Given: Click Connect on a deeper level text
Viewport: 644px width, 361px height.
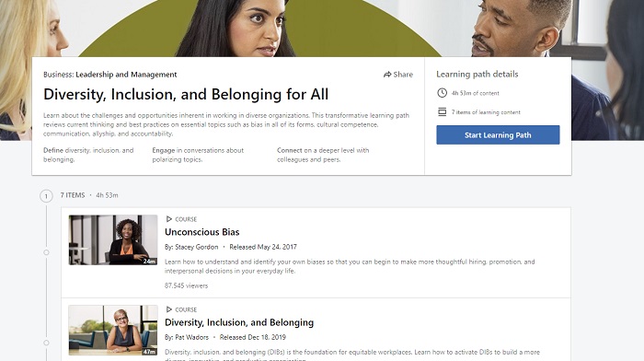Looking at the screenshot, I should pyautogui.click(x=323, y=155).
